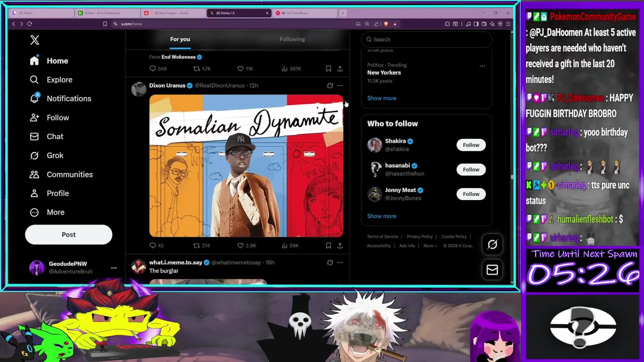Screen dimensions: 644x362
Task: Open more options on Dixon Uranus post
Action: tap(340, 85)
